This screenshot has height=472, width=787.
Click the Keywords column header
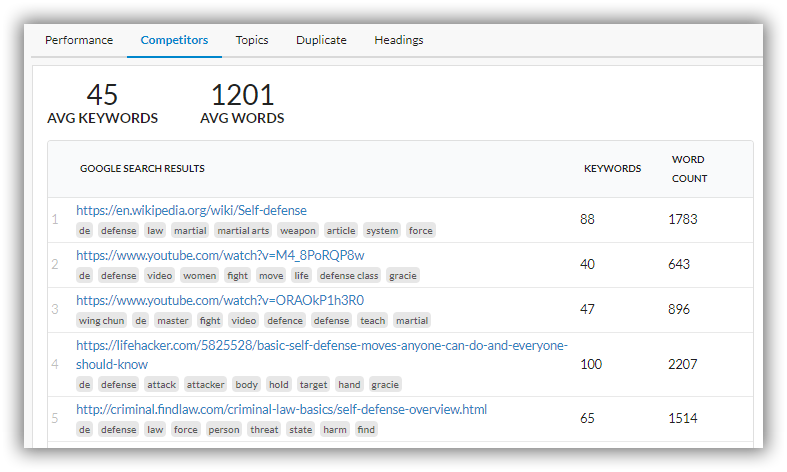tap(612, 169)
